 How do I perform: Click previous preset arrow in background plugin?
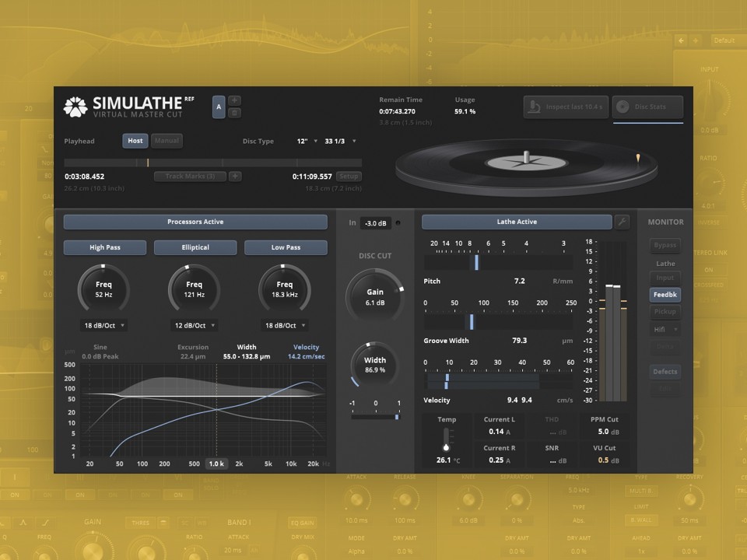click(x=681, y=40)
